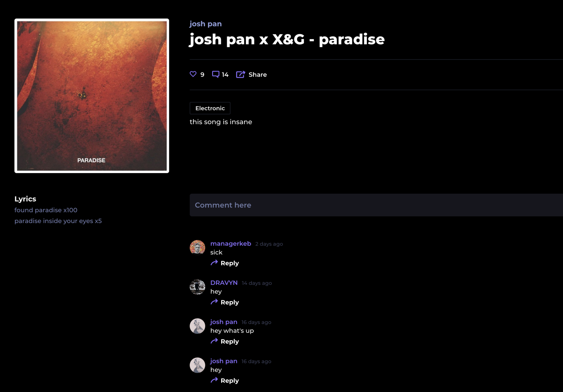Click reply arrow under "hey what's up"

[214, 341]
